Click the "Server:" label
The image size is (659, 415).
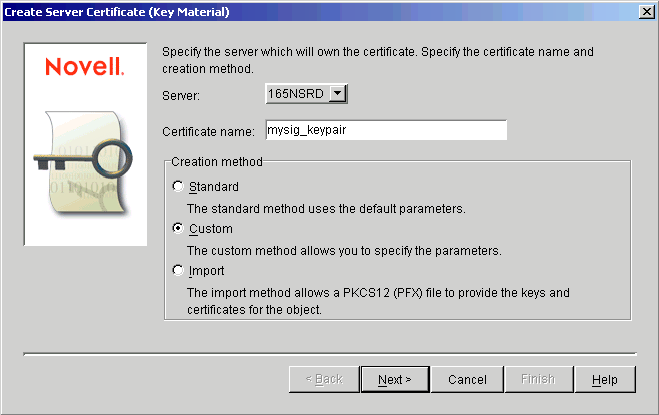click(180, 95)
